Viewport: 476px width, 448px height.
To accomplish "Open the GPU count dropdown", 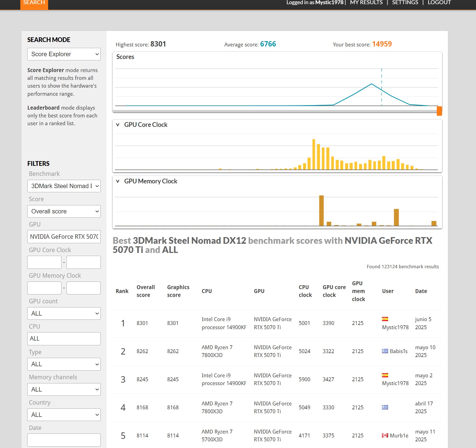I will (x=64, y=314).
